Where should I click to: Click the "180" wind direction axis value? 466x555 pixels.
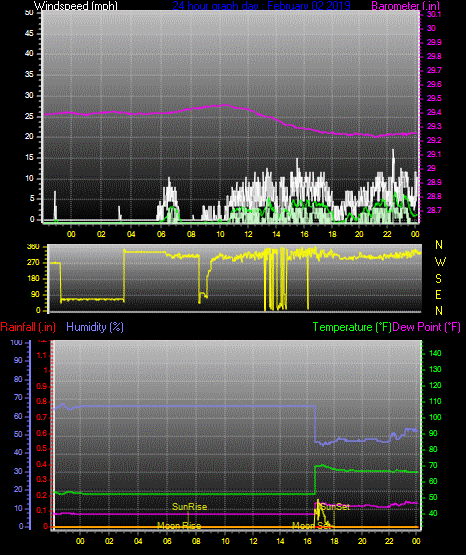coord(33,279)
